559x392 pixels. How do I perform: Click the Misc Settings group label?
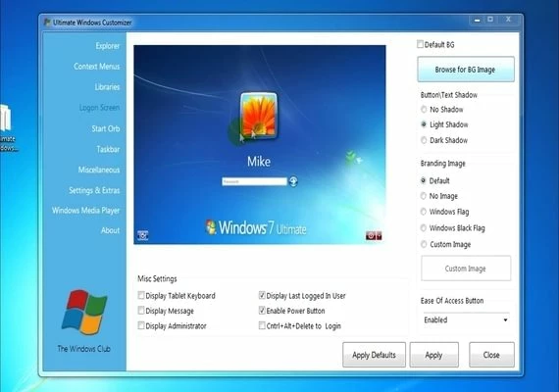coord(157,278)
